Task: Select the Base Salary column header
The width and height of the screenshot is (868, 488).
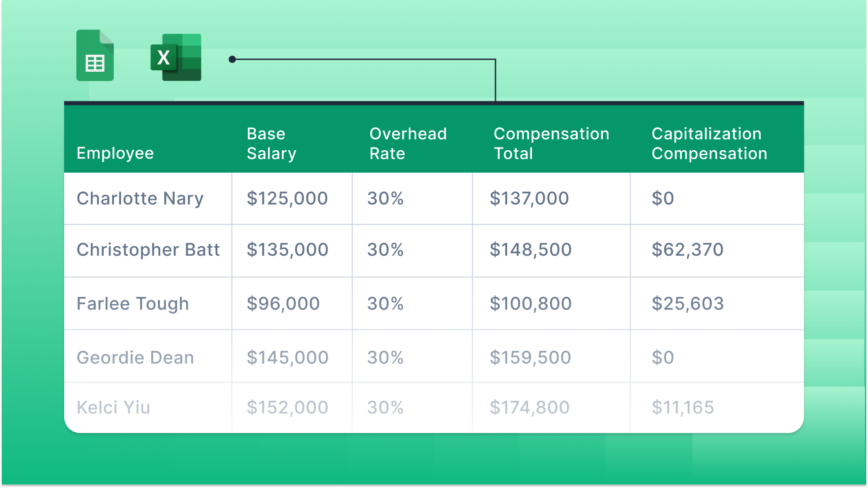Action: click(271, 144)
